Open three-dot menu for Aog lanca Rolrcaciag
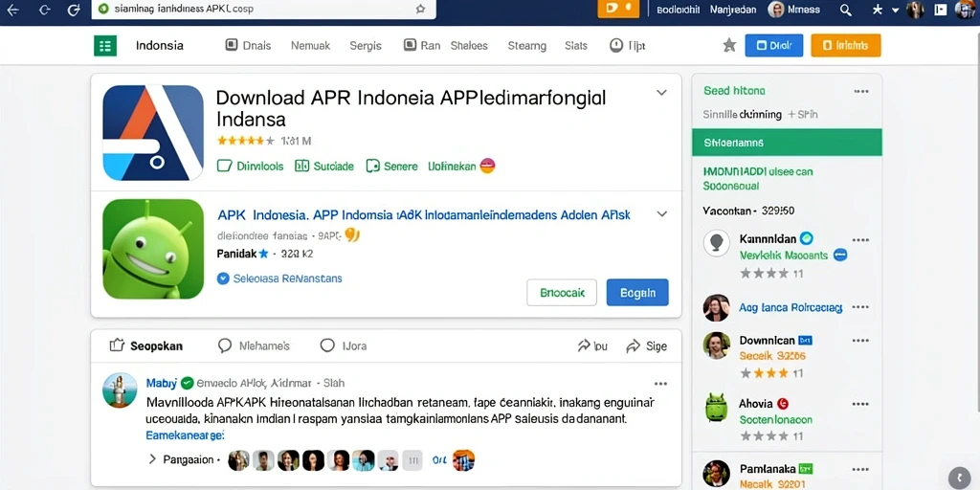 coord(860,307)
